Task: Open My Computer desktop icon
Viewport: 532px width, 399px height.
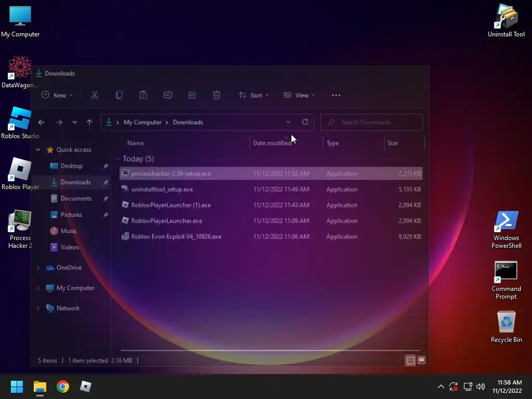Action: pos(20,21)
